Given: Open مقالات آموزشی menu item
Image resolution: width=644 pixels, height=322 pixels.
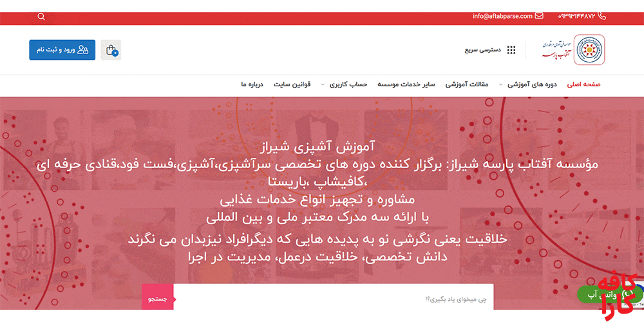Looking at the screenshot, I should point(467,84).
